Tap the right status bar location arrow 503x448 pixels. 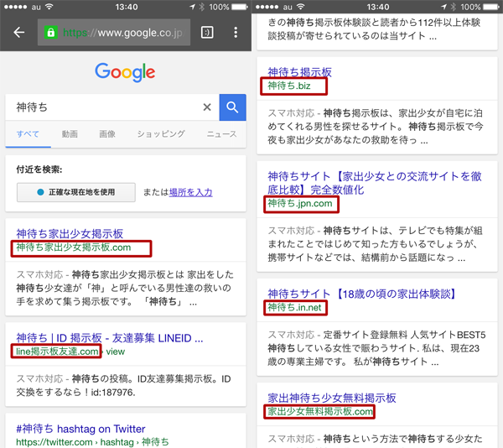[443, 7]
